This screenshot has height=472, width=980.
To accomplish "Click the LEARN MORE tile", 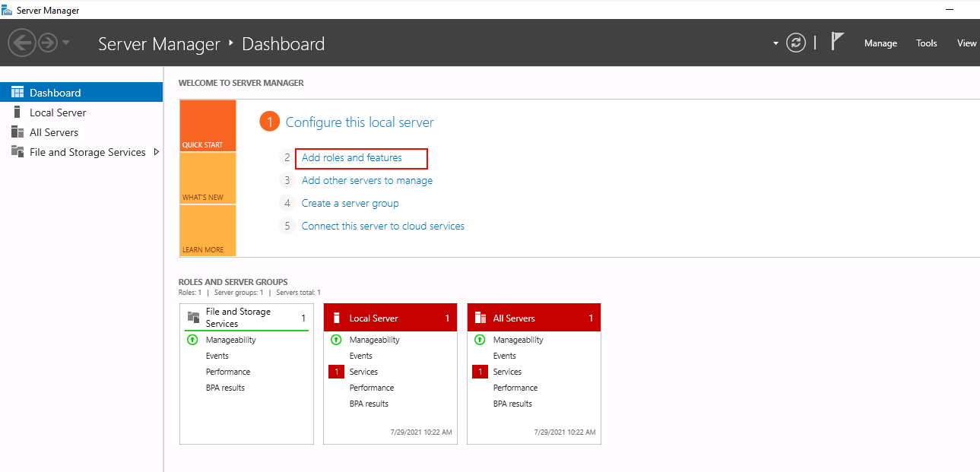I will [x=208, y=230].
